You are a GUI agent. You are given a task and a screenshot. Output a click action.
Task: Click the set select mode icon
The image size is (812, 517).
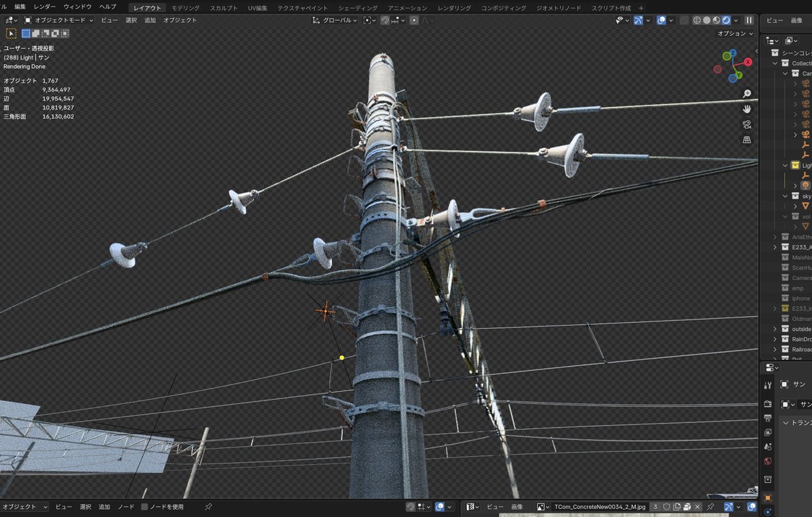pos(26,33)
